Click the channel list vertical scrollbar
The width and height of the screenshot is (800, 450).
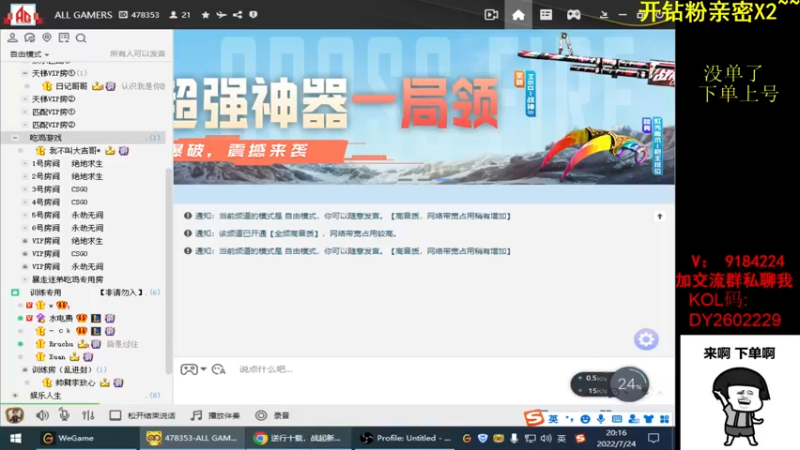pos(169,270)
